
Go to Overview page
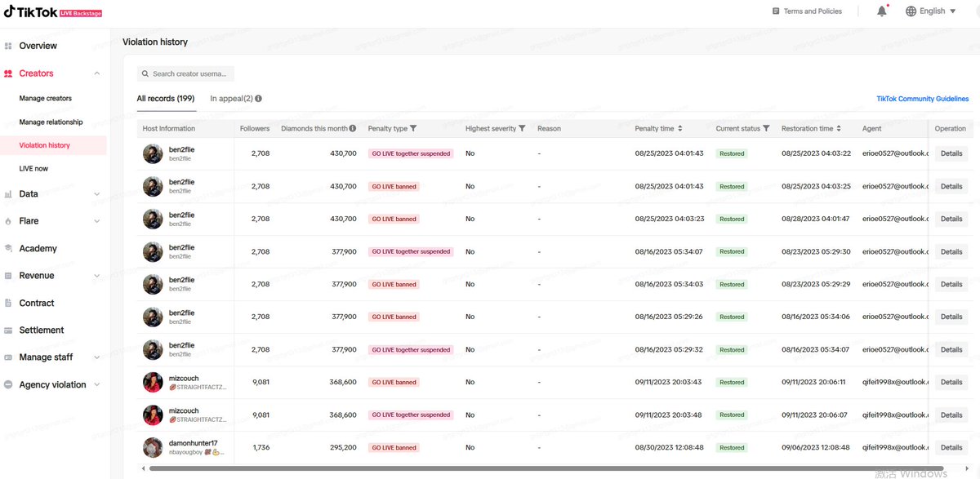38,46
